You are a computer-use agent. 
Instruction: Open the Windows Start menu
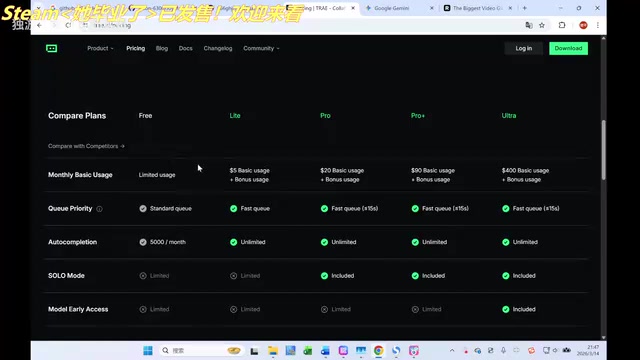coord(148,351)
